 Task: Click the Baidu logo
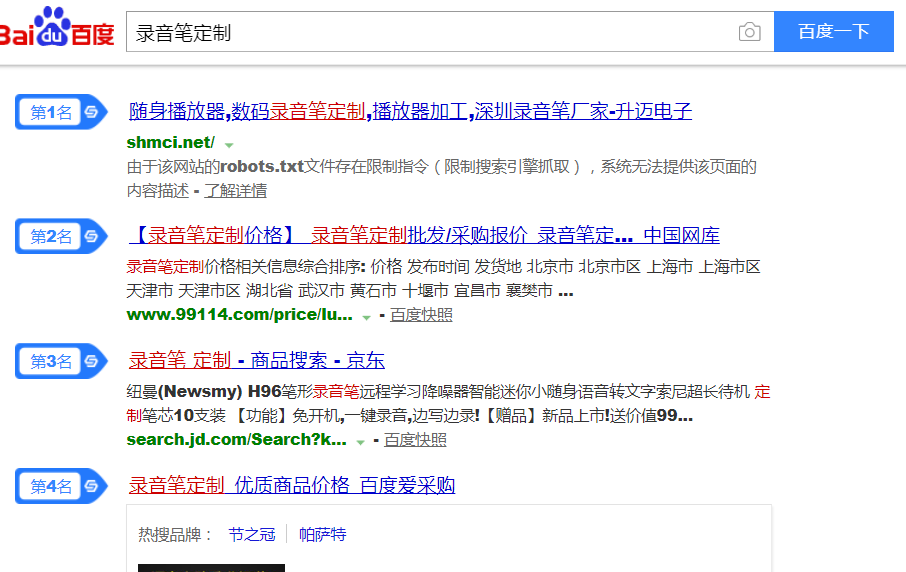point(56,27)
